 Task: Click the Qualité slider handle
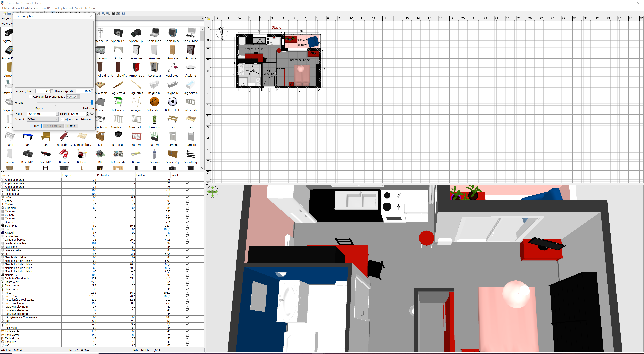point(92,102)
